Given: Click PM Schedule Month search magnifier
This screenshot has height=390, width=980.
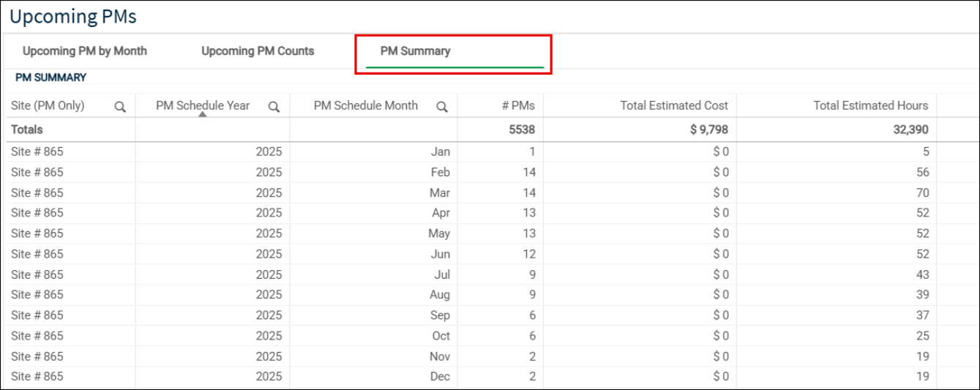Looking at the screenshot, I should [x=441, y=107].
